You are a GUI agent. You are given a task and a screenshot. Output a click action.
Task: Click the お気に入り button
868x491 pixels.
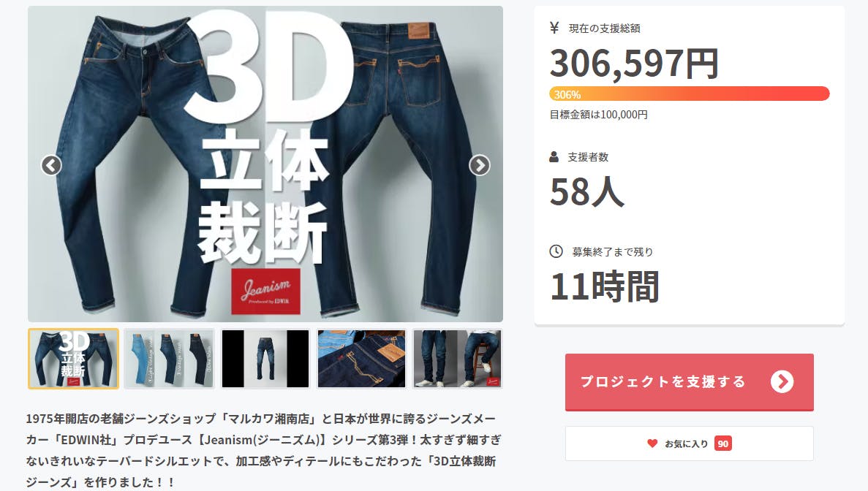click(689, 444)
